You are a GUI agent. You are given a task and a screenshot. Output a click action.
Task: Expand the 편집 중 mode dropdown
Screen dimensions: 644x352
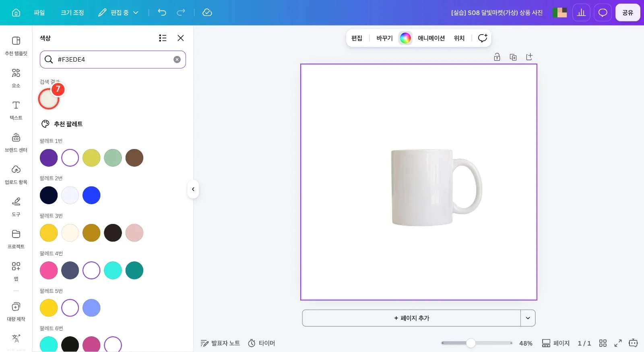119,12
